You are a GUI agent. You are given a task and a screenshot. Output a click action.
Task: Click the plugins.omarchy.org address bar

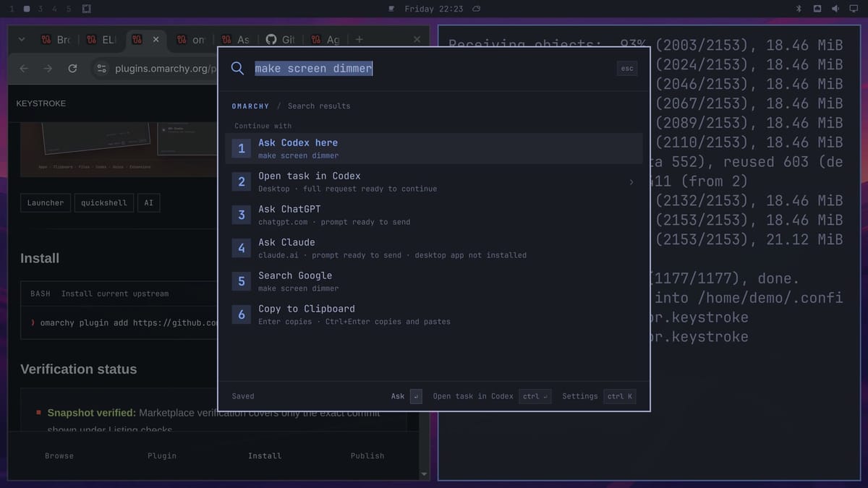[165, 69]
